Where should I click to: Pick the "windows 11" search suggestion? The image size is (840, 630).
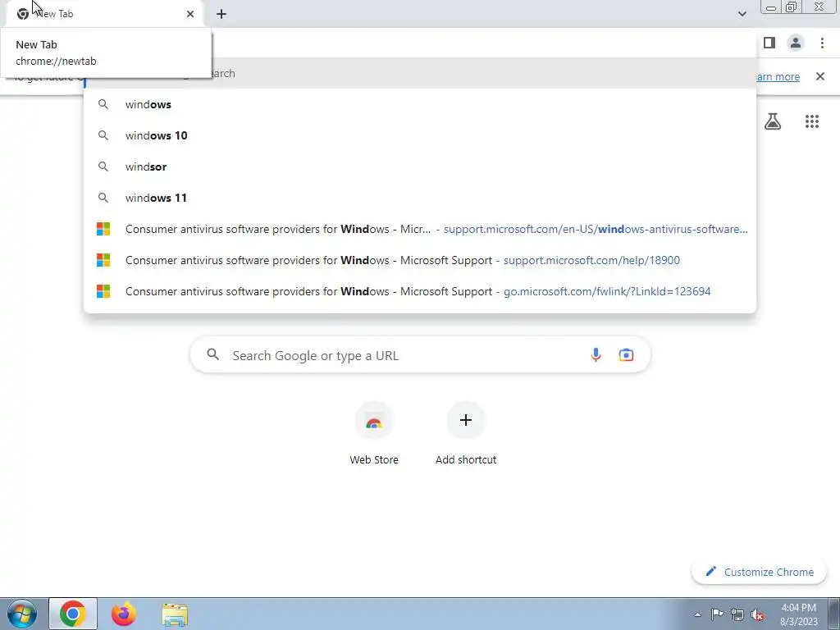point(420,198)
